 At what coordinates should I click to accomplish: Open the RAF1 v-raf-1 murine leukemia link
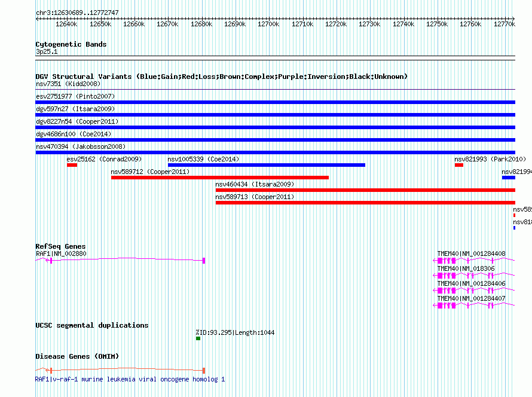pyautogui.click(x=130, y=379)
